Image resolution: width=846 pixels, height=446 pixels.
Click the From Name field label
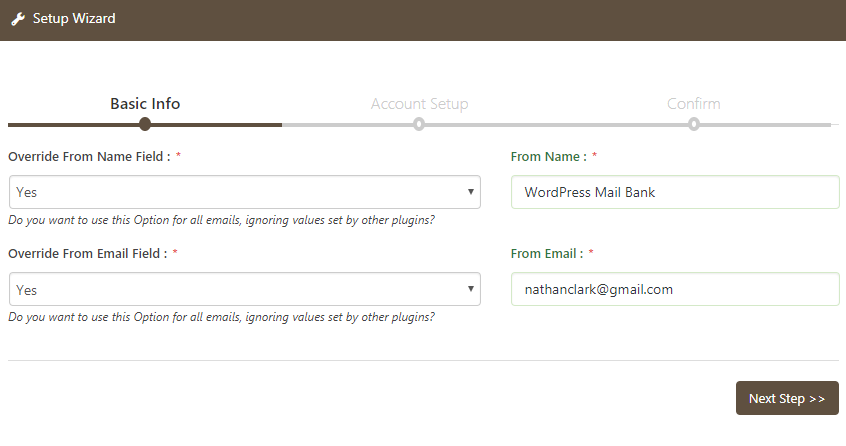pyautogui.click(x=548, y=157)
